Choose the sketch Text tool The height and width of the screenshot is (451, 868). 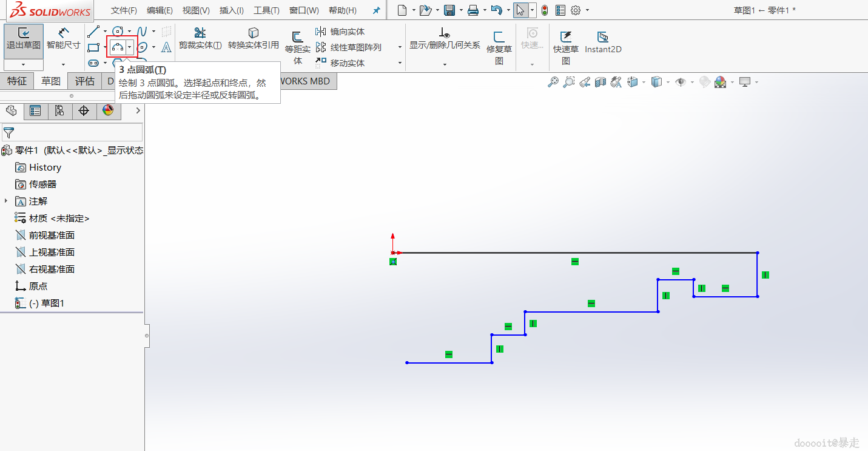pyautogui.click(x=166, y=47)
